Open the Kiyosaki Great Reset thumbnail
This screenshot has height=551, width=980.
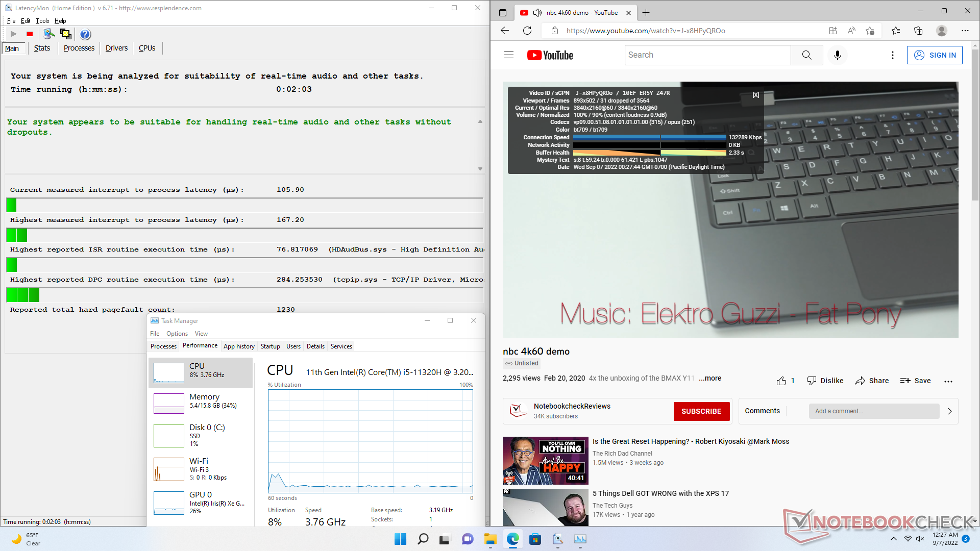coord(545,460)
